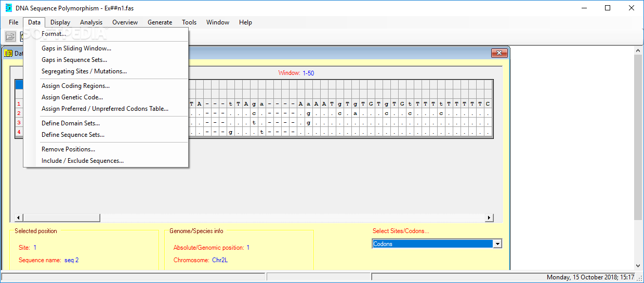Screen dimensions: 644x283
Task: Open Assign Coding Regions...
Action: pos(106,86)
